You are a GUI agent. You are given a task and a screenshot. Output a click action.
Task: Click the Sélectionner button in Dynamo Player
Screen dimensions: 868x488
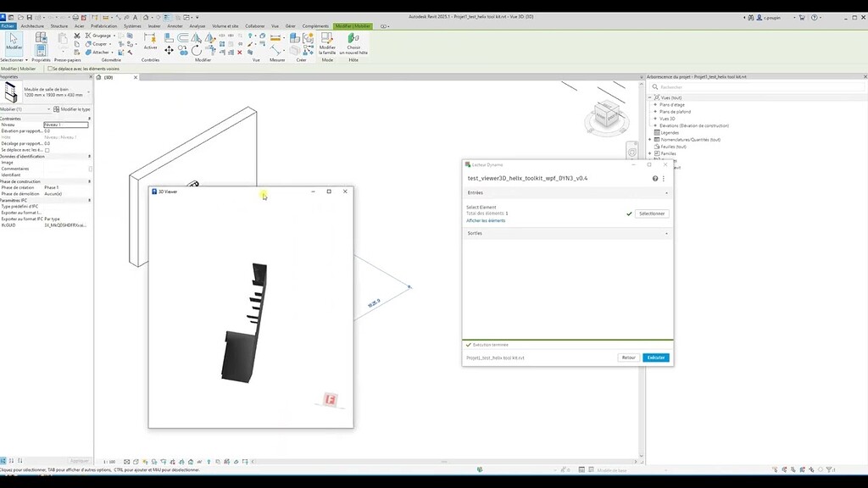[652, 213]
